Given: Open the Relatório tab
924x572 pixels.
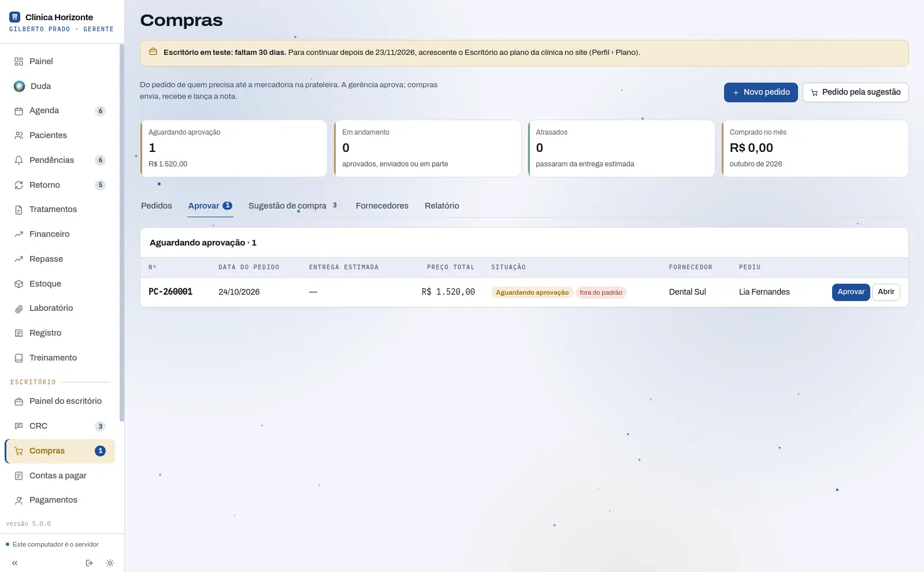Looking at the screenshot, I should [x=442, y=206].
